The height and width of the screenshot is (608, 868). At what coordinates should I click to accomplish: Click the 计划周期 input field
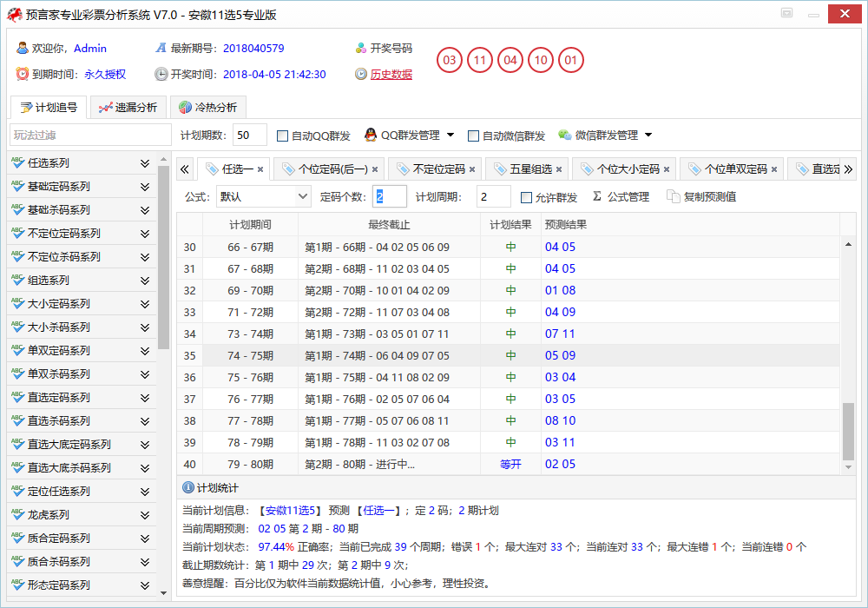(x=493, y=196)
